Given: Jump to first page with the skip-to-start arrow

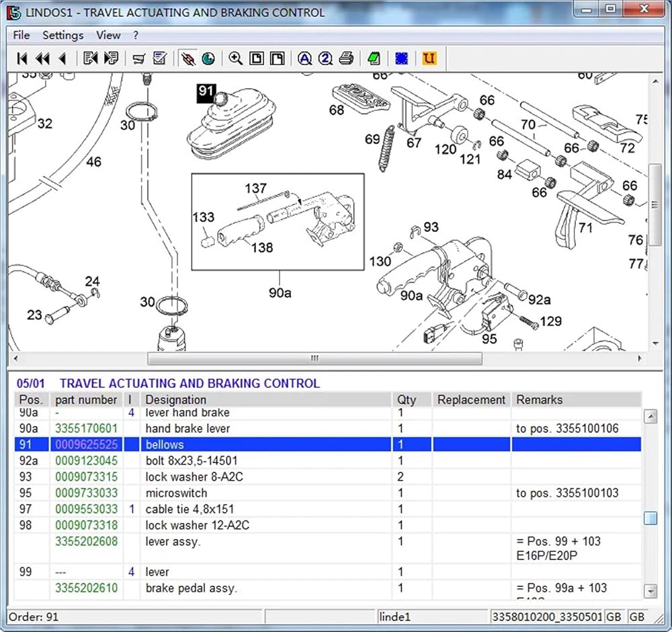Looking at the screenshot, I should [x=22, y=58].
